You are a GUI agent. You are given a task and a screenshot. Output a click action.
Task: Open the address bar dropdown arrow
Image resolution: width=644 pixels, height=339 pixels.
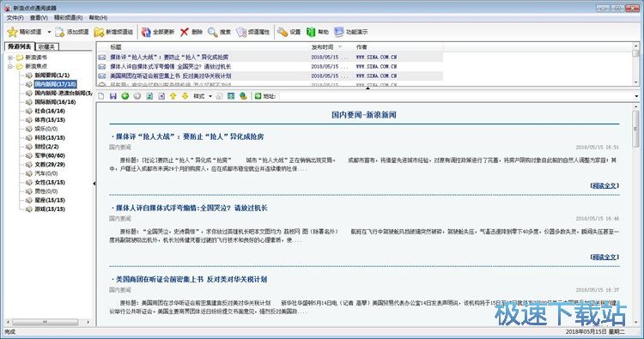[x=636, y=96]
